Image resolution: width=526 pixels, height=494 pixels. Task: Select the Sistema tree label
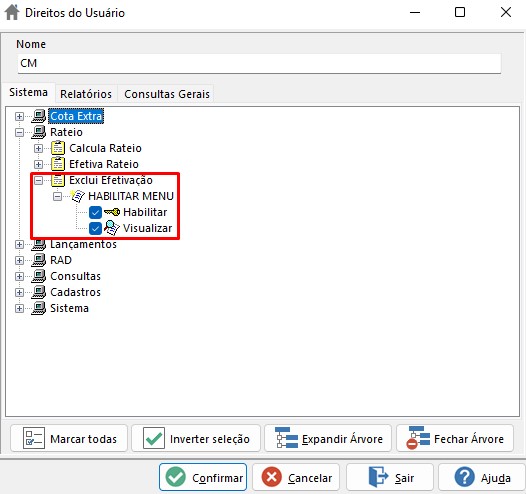click(x=69, y=308)
